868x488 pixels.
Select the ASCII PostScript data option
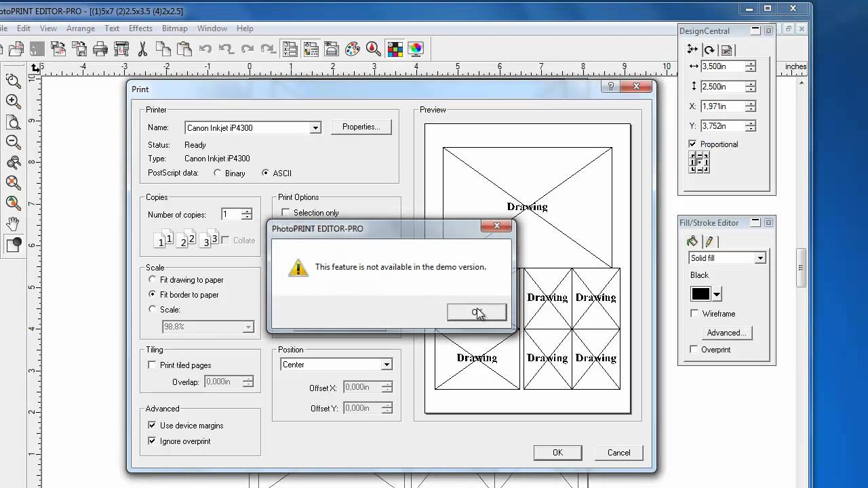pyautogui.click(x=265, y=174)
